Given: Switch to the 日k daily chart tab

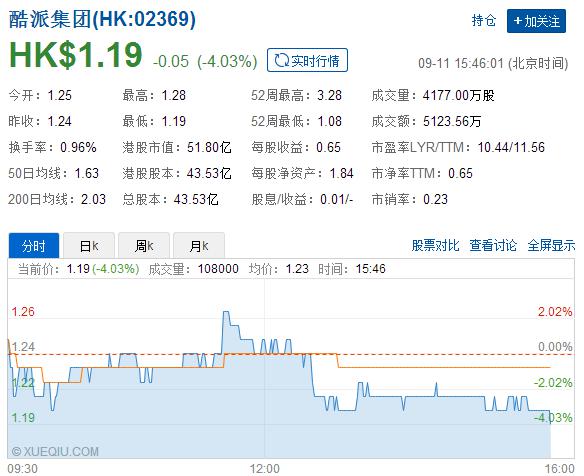Looking at the screenshot, I should coord(89,246).
